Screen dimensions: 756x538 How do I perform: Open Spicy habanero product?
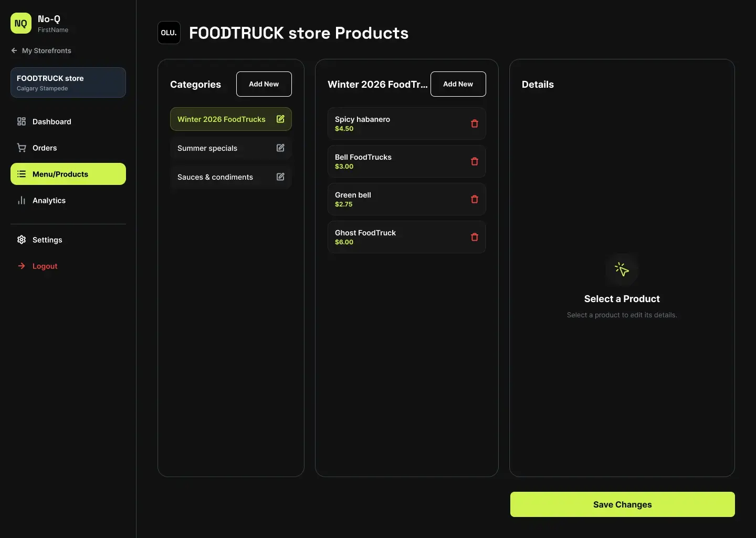click(407, 123)
